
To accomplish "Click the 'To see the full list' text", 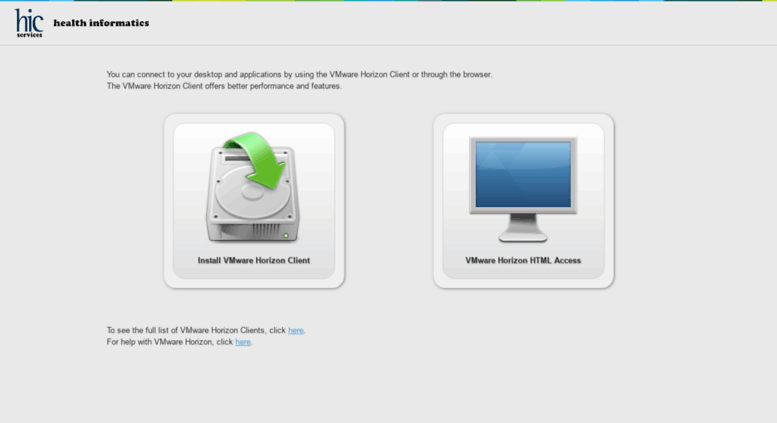I will pos(196,330).
